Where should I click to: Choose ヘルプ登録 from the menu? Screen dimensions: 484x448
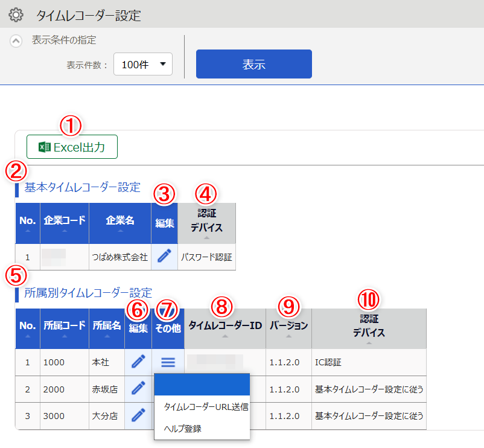183,429
